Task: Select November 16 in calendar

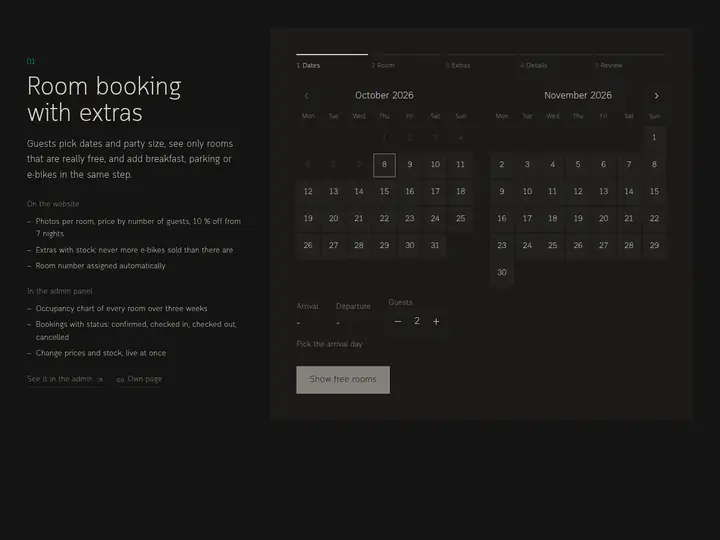Action: pyautogui.click(x=502, y=219)
